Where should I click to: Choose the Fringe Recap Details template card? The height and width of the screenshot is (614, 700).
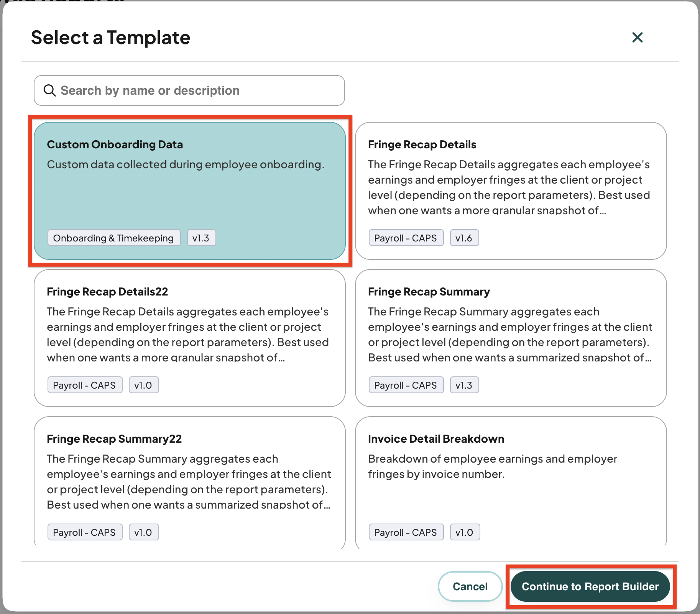tap(511, 191)
